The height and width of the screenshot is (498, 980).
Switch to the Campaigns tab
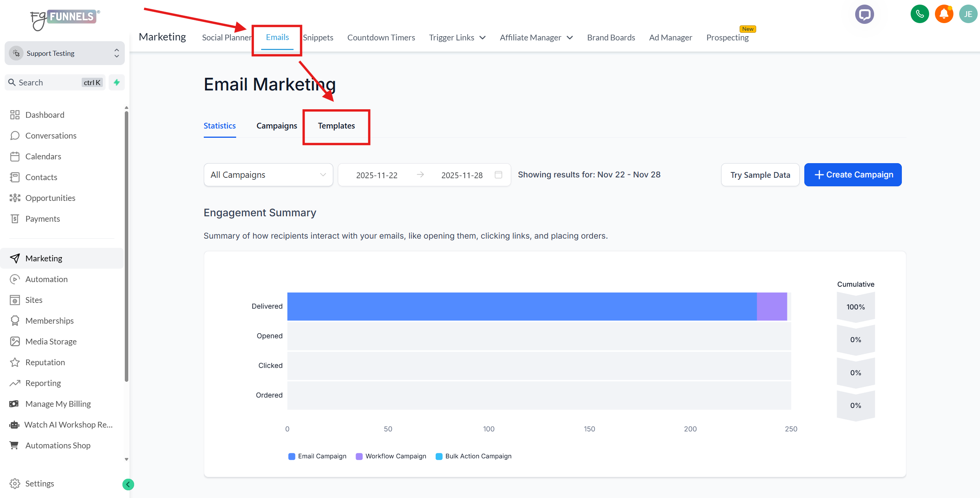click(x=277, y=126)
